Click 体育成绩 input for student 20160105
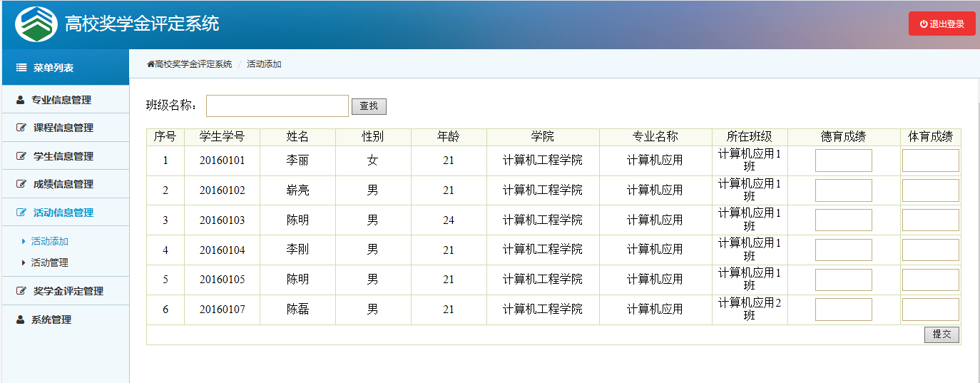Screen dimensions: 980x383 [x=931, y=280]
